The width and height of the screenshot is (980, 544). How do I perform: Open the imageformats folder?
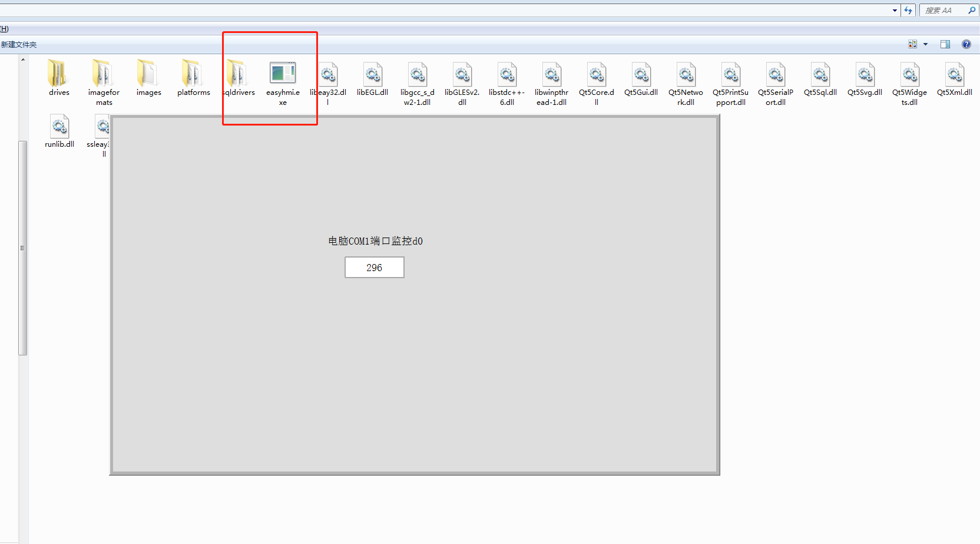point(103,75)
